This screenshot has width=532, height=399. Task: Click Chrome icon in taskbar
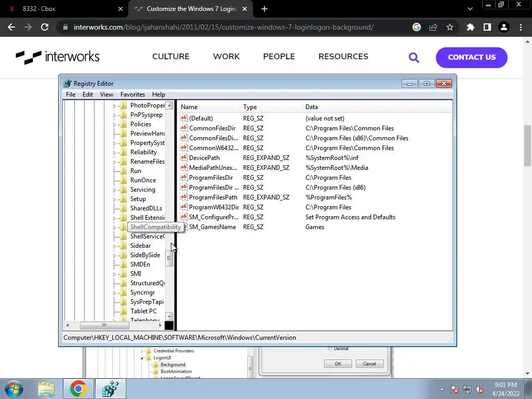(78, 389)
